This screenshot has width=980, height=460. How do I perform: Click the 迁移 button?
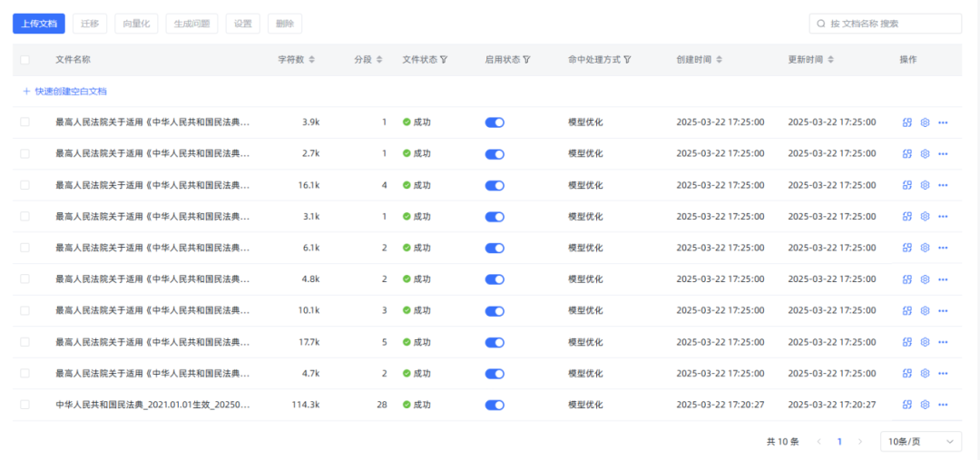click(90, 24)
